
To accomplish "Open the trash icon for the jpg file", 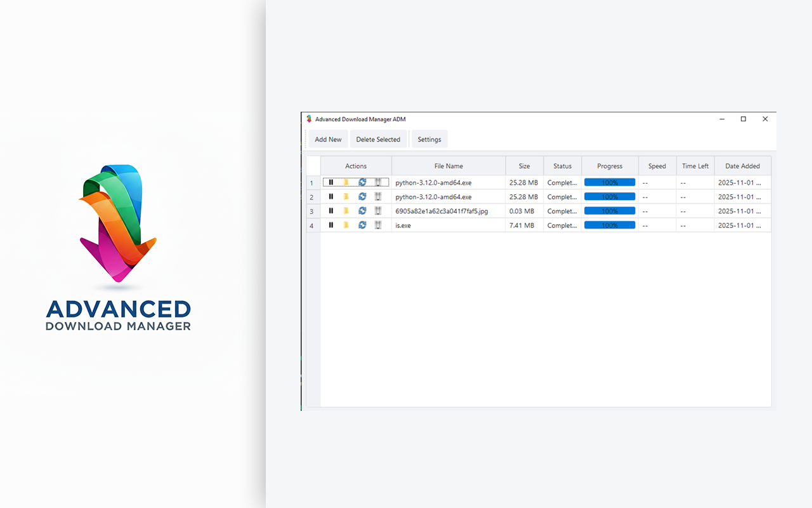I will pyautogui.click(x=377, y=211).
